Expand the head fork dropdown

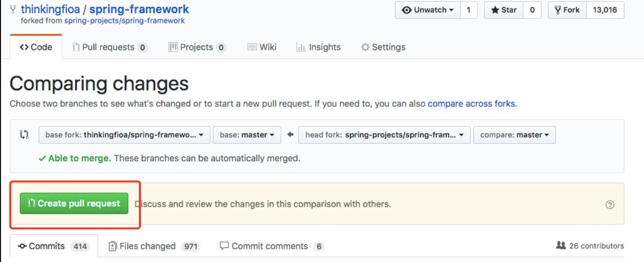[384, 135]
